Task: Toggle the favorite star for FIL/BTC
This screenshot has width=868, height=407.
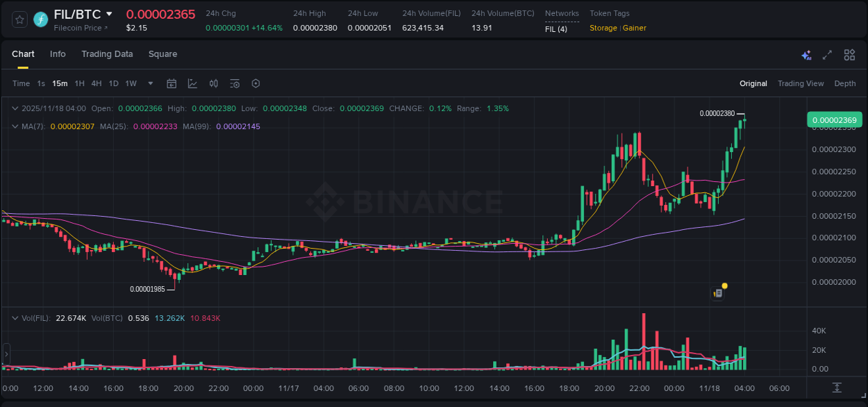Action: point(19,19)
